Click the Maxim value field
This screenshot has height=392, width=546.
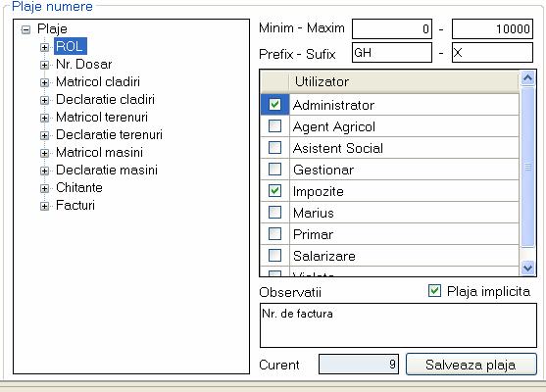(x=492, y=28)
